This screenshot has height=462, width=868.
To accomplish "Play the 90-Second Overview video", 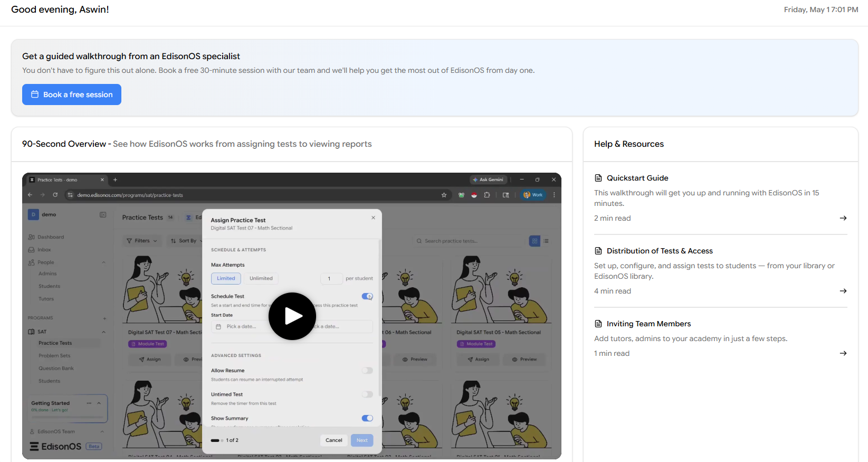I will [292, 316].
